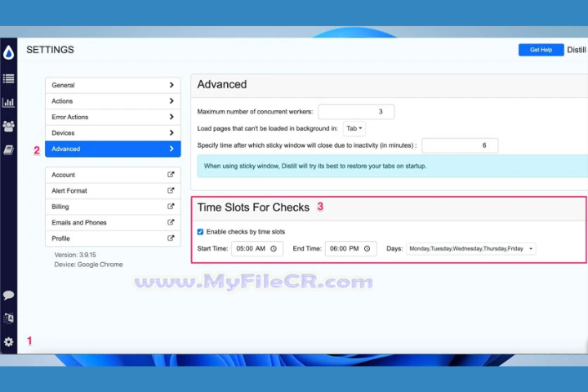Click the external link icon beside Alert Format
Image resolution: width=588 pixels, height=392 pixels.
coord(171,190)
